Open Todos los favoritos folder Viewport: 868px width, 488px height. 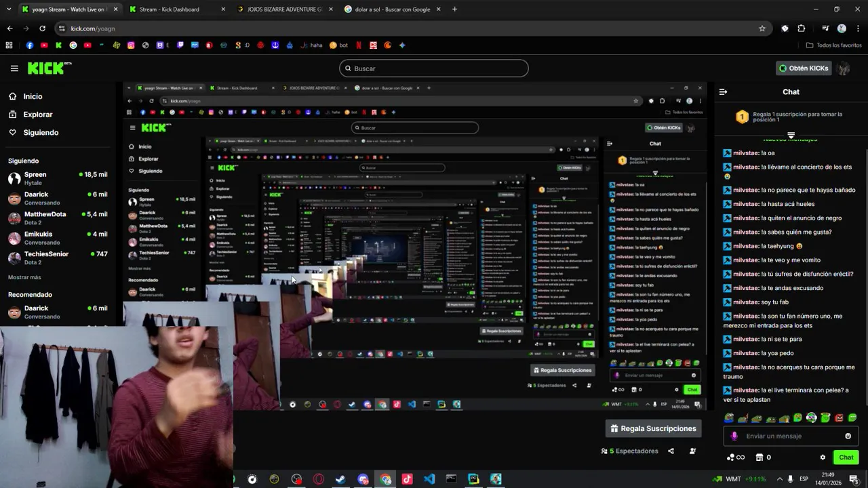(833, 45)
